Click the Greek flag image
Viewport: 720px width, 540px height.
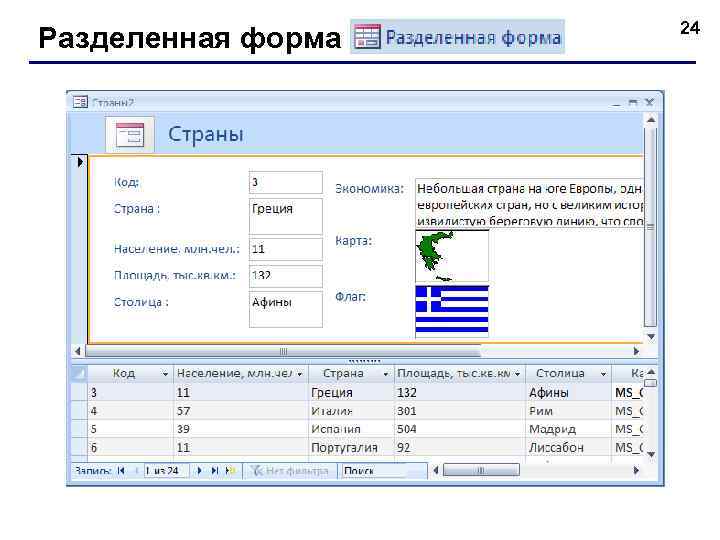click(x=452, y=310)
